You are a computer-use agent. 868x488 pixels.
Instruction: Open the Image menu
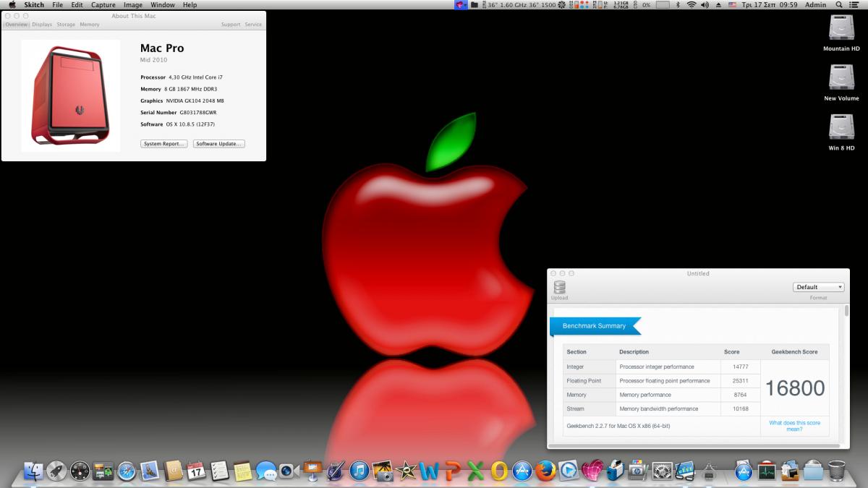[133, 5]
